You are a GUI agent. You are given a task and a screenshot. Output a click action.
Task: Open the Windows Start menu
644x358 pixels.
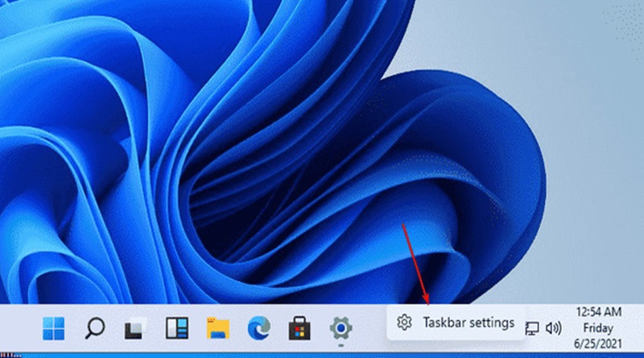(x=55, y=327)
